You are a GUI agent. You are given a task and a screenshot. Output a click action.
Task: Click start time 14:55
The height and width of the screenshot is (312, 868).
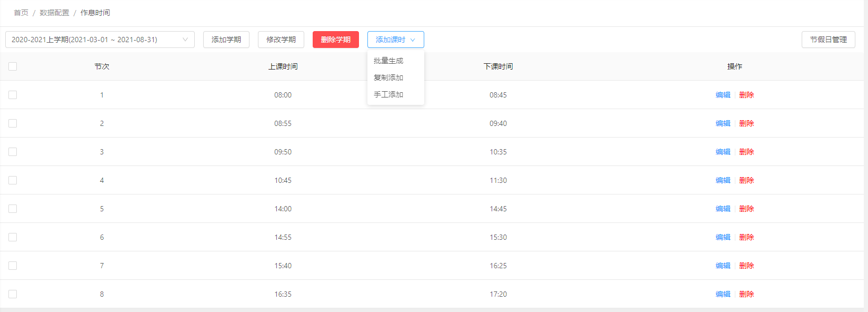click(283, 237)
